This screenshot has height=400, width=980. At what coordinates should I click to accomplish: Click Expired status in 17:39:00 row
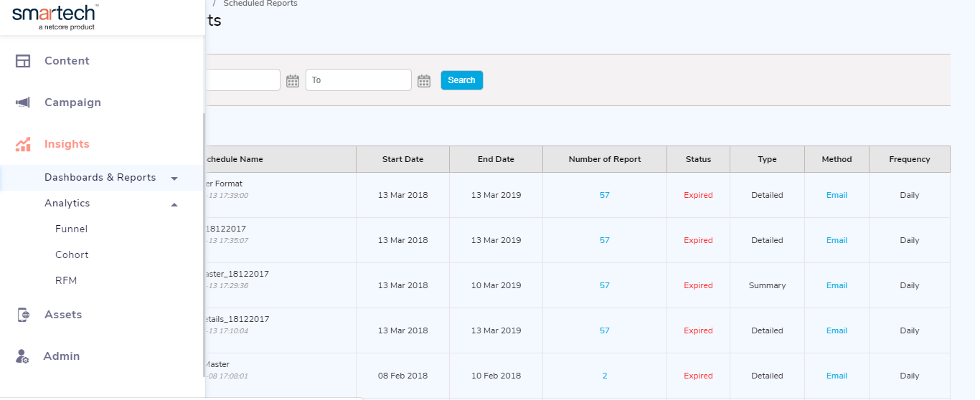(698, 195)
